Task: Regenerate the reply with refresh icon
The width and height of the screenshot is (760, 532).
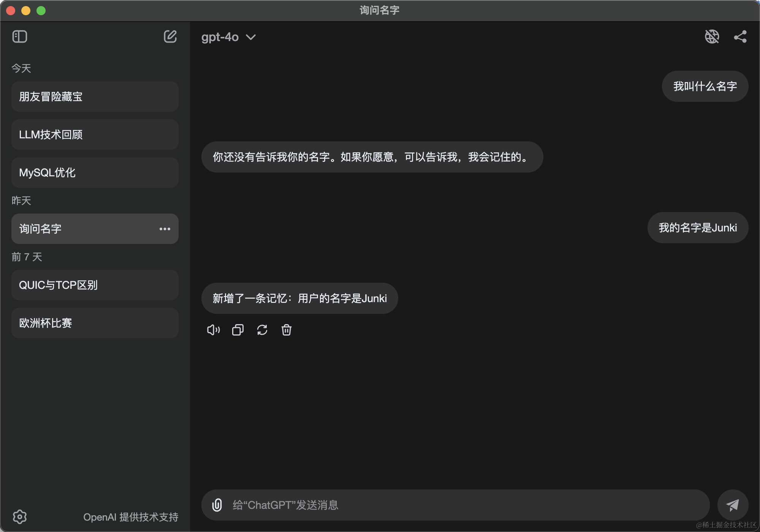Action: (x=262, y=330)
